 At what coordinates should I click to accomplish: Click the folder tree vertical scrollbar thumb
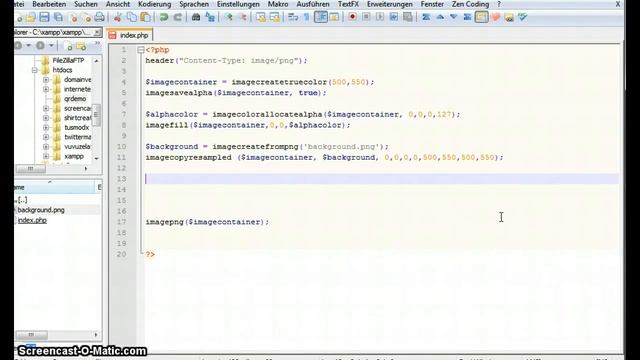coord(97,115)
